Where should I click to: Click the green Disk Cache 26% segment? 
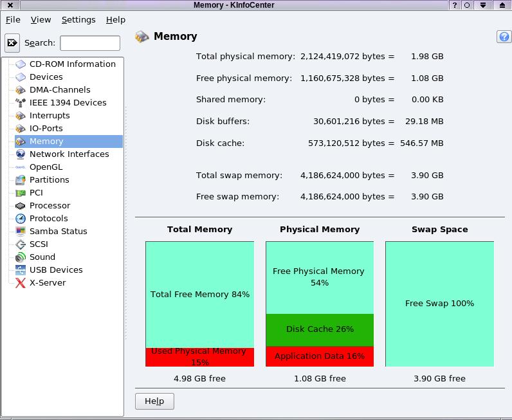320,330
